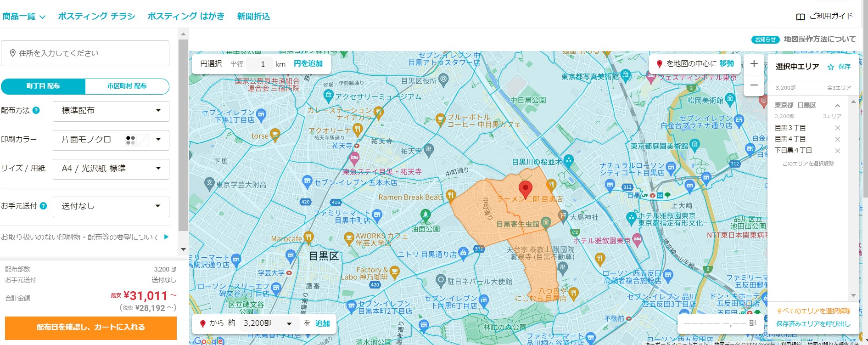This screenshot has height=345, width=868.
Task: Remove 目黒4丁目 from selection
Action: (838, 139)
